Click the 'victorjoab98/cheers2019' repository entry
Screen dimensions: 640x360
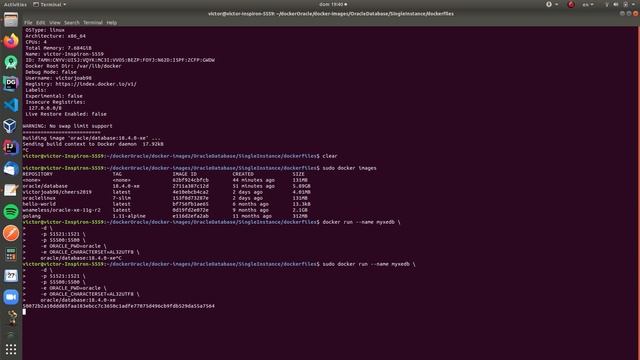(57, 192)
